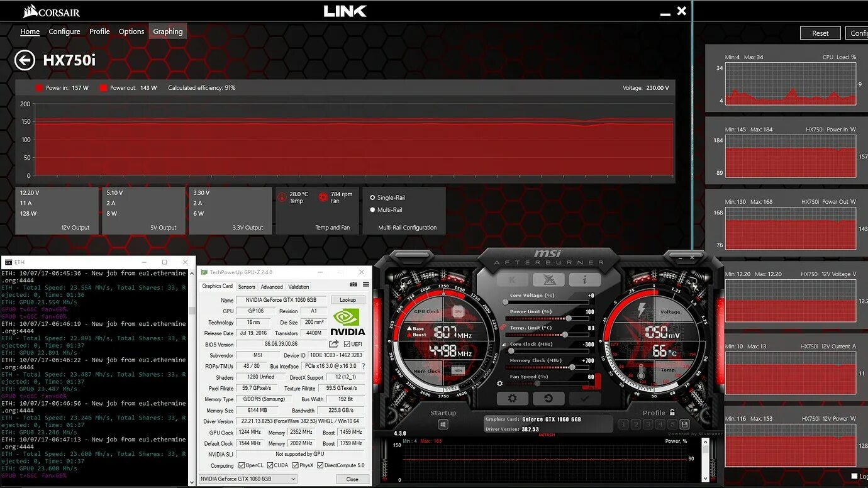Toggle PhysX checkbox in GPU-Z

click(x=294, y=465)
